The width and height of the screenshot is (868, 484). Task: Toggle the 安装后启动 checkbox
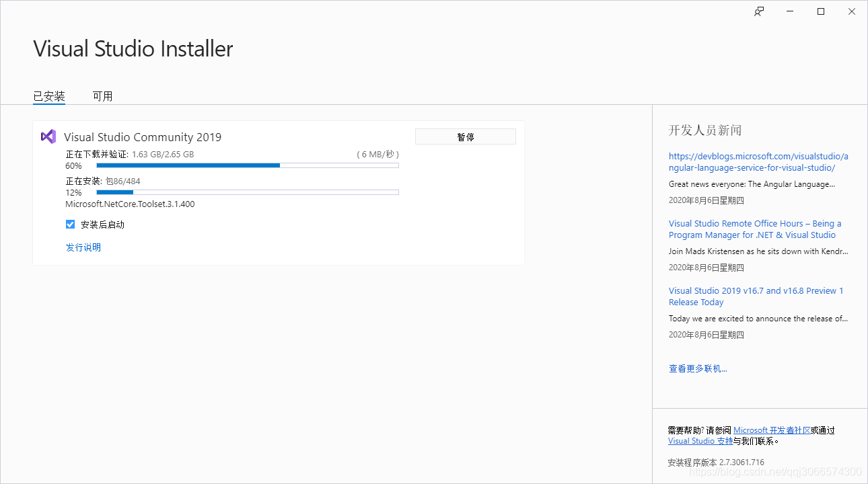click(70, 225)
